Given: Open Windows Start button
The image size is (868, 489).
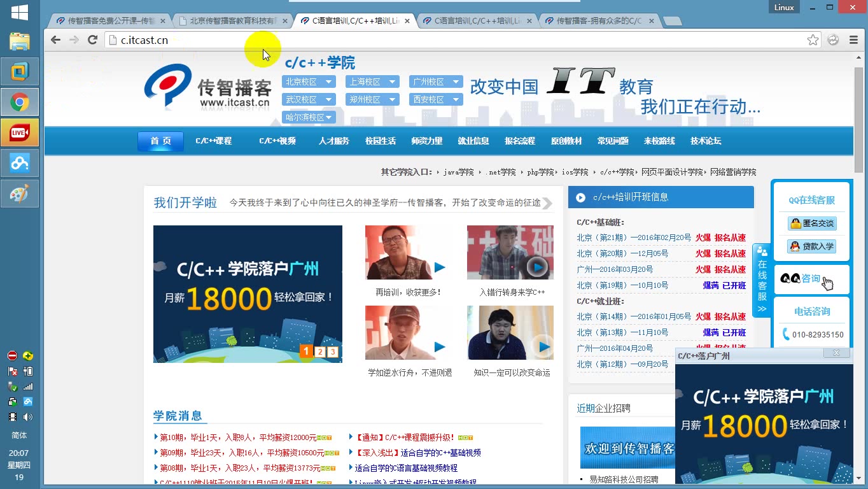Looking at the screenshot, I should click(x=19, y=11).
